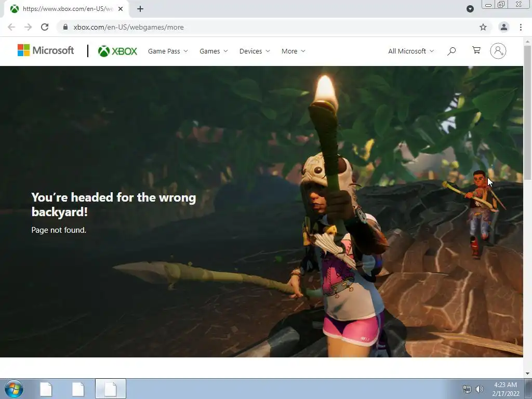The image size is (532, 399).
Task: Bookmark this page with the star icon
Action: (x=483, y=27)
